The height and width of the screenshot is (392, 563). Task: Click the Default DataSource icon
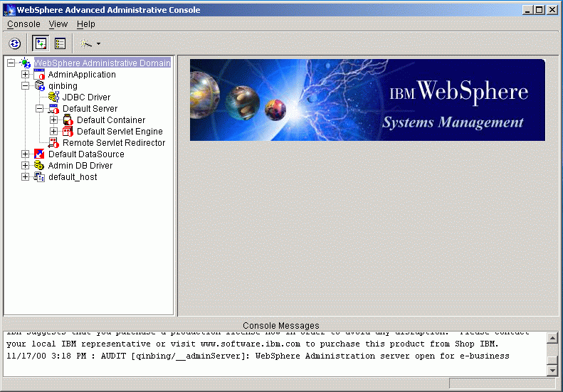click(x=39, y=154)
